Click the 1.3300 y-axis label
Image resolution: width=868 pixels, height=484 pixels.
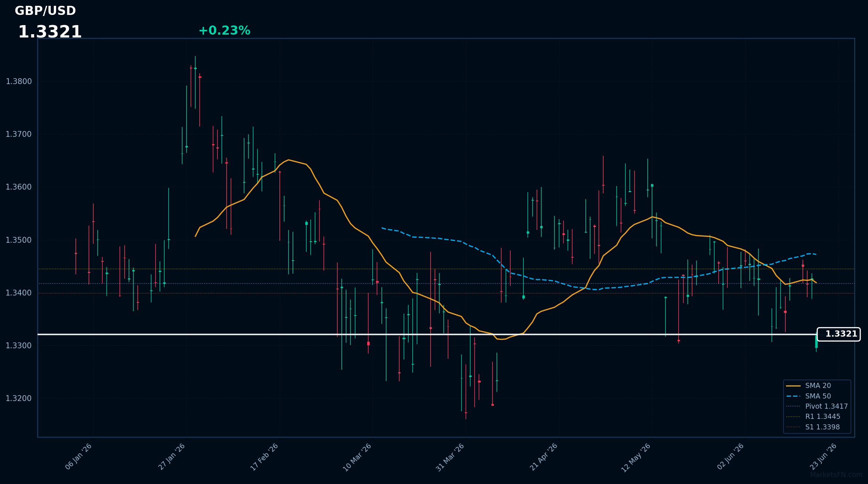(19, 346)
